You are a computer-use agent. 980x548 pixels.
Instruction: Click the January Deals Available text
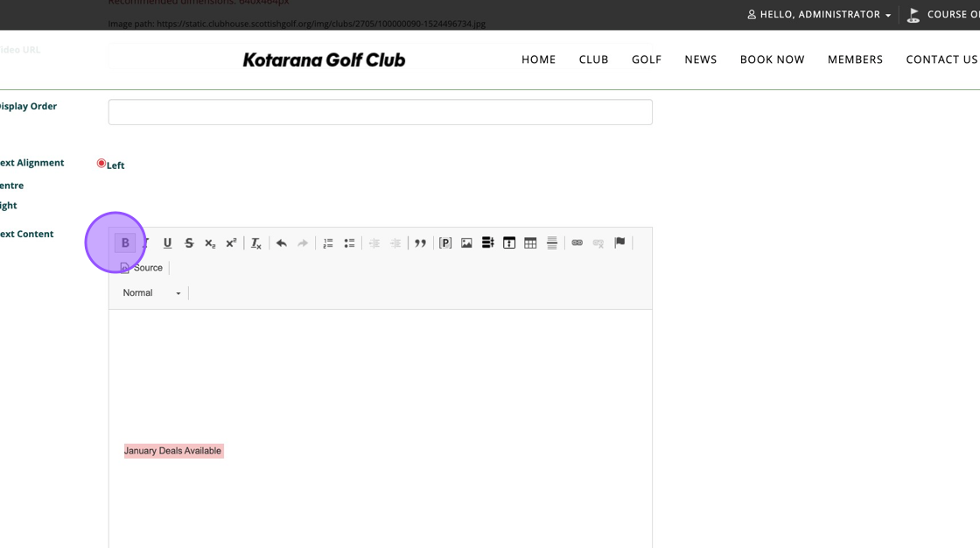(x=172, y=451)
